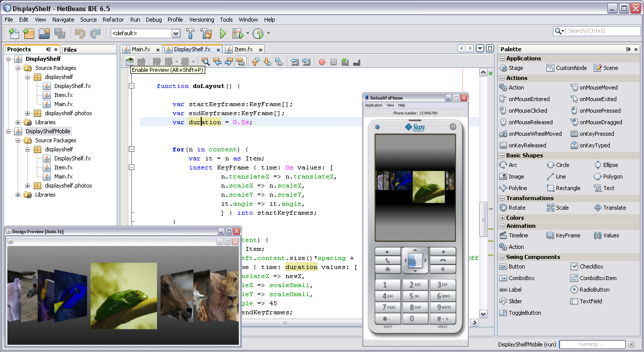The image size is (644, 352).
Task: Click the red record macro button
Action: (321, 62)
